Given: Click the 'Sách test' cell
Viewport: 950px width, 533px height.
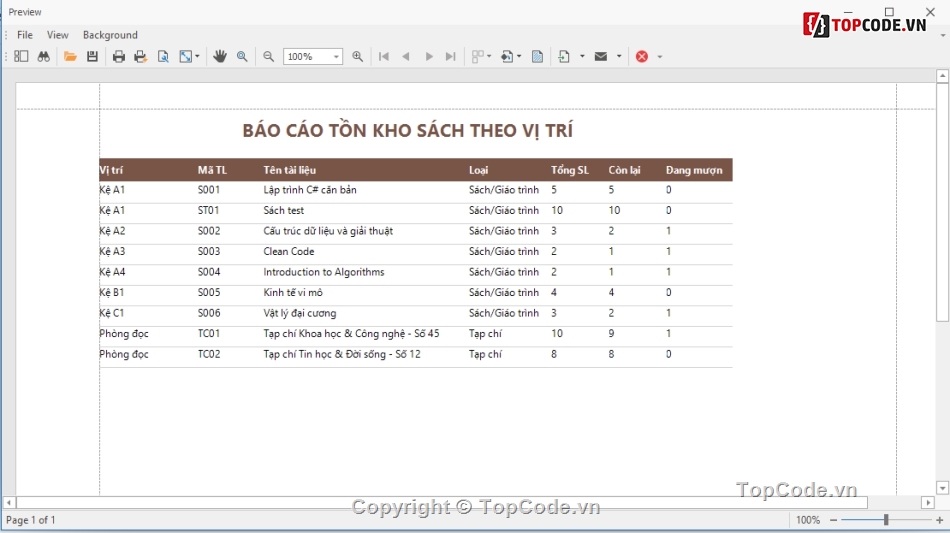Looking at the screenshot, I should pos(284,211).
